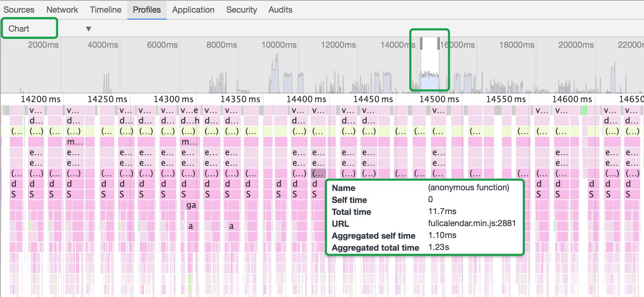Open the fullcalendar.min.js:2881 URL link
The width and height of the screenshot is (644, 297).
coord(472,223)
